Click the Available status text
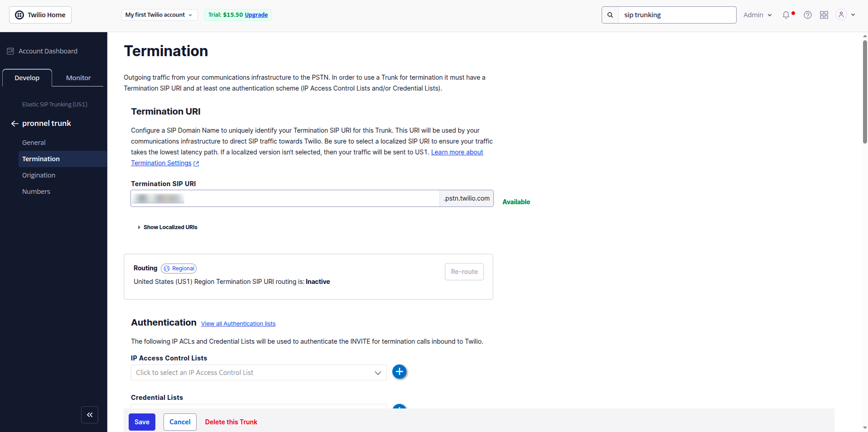 click(x=516, y=202)
